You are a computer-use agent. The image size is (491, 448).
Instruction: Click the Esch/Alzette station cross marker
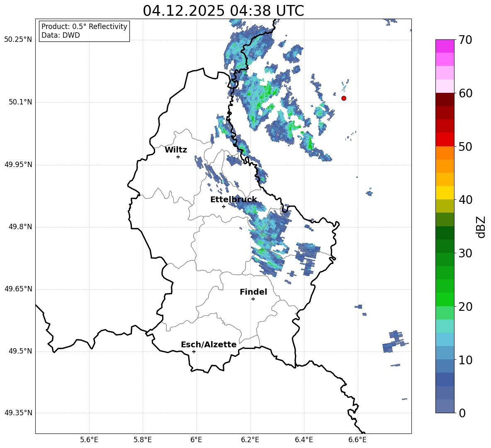pos(194,351)
